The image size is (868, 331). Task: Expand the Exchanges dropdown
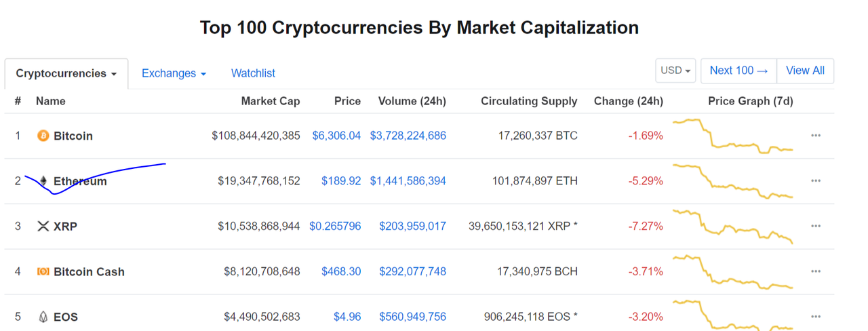(174, 73)
